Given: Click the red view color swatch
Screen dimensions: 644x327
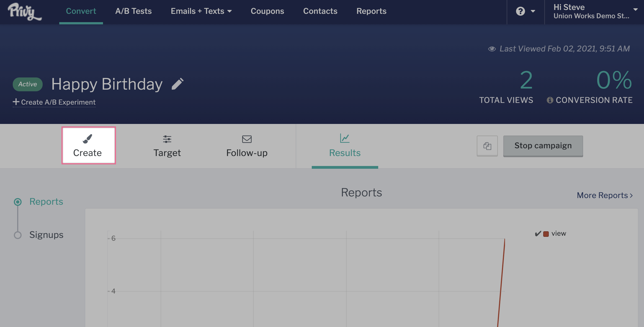Looking at the screenshot, I should pos(546,234).
